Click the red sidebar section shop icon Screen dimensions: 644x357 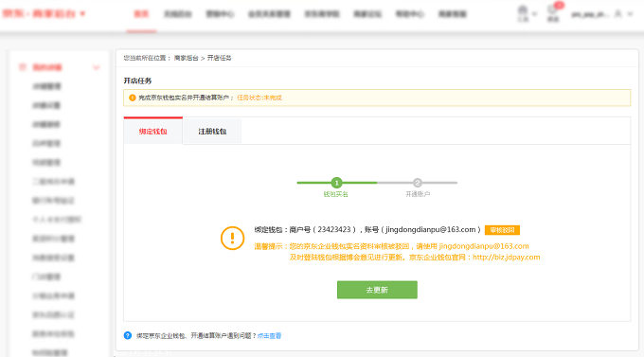click(x=23, y=67)
